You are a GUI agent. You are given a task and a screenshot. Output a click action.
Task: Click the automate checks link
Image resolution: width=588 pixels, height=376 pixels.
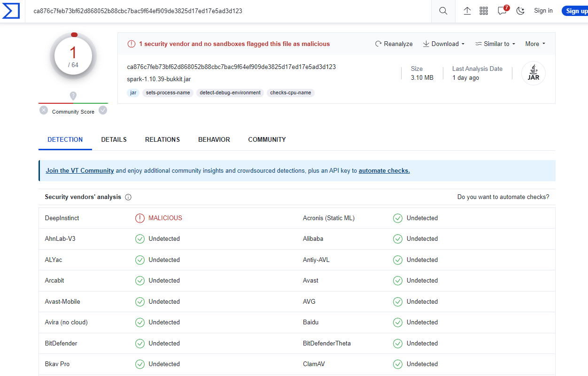[x=384, y=171]
